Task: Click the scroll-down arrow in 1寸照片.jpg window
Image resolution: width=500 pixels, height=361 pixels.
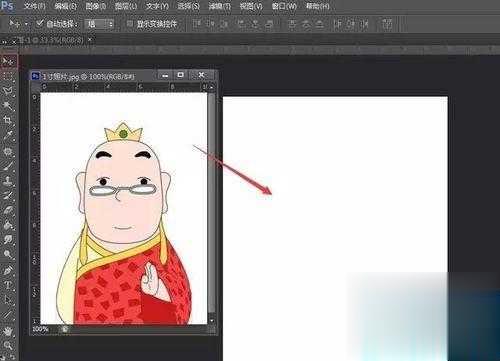Action: [212, 321]
